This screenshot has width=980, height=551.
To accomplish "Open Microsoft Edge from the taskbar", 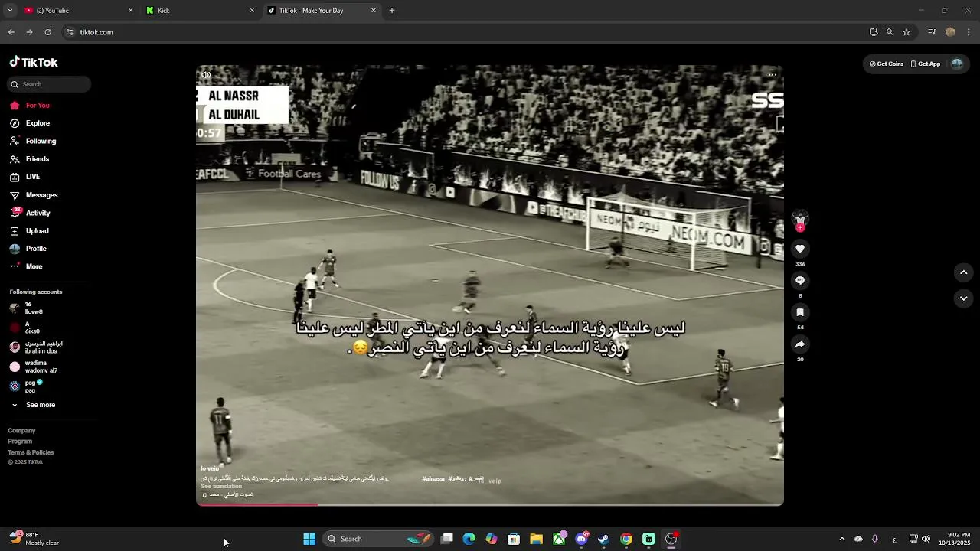I will pyautogui.click(x=469, y=539).
